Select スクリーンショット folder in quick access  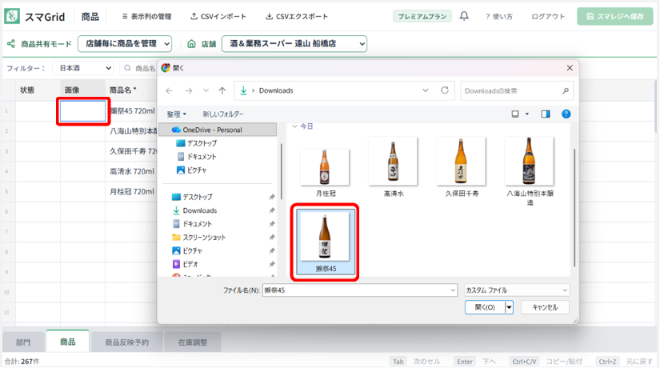(x=199, y=237)
